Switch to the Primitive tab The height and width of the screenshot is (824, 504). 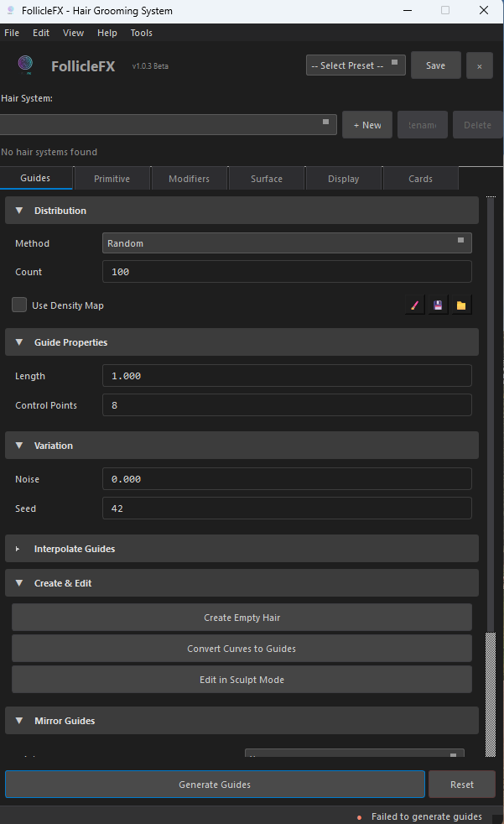coord(112,179)
